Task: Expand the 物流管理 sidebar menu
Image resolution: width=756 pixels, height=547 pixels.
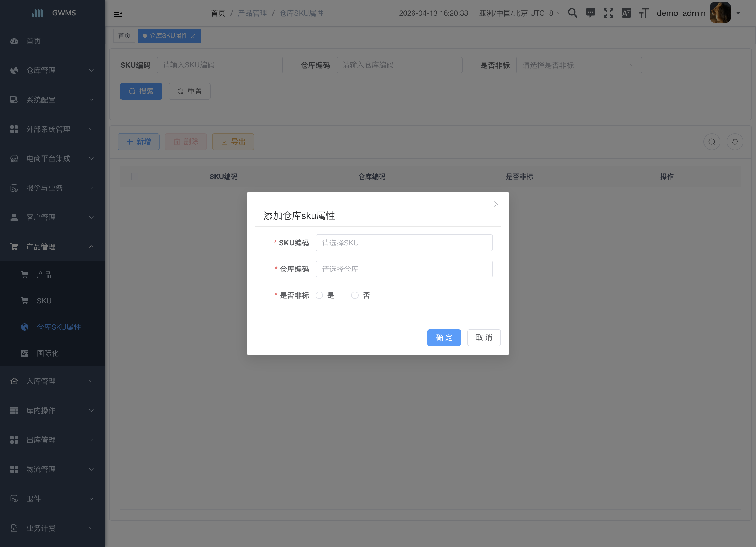Action: [x=52, y=469]
